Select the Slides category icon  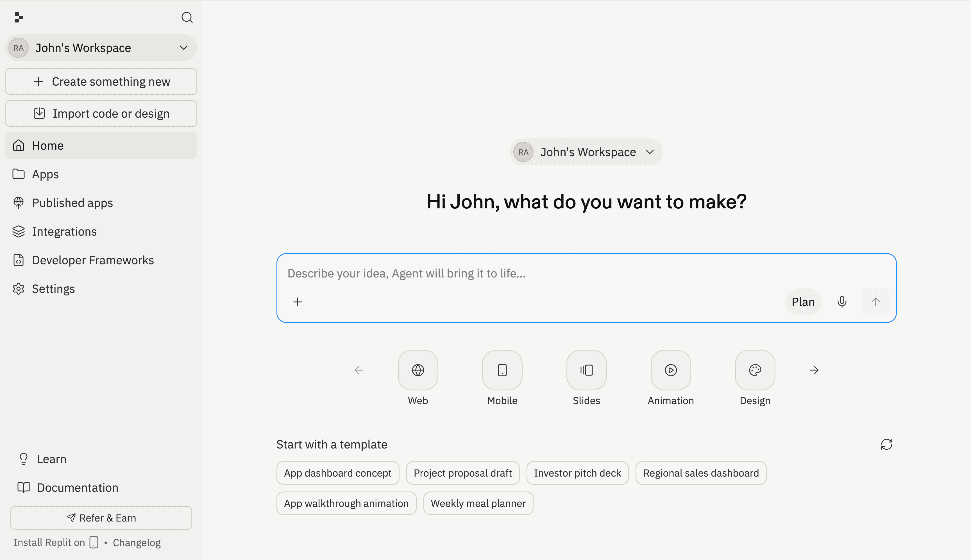tap(586, 370)
